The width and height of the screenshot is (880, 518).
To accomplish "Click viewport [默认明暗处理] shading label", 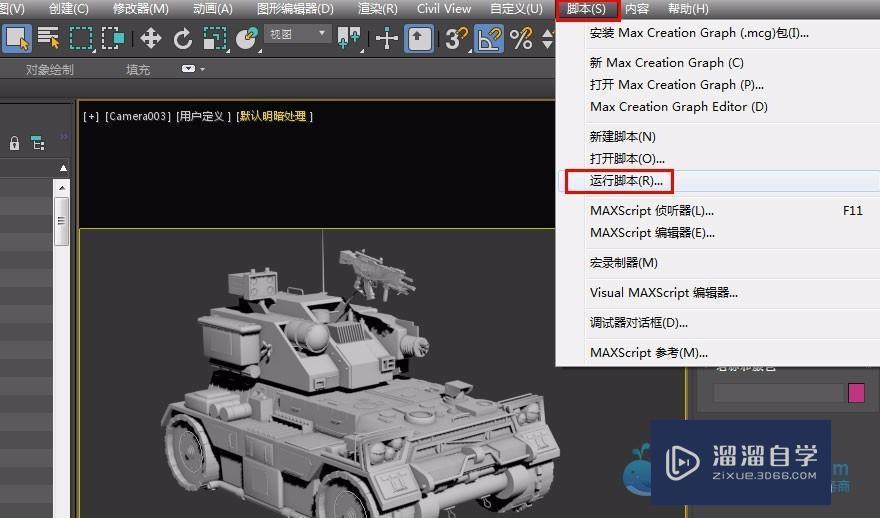I will click(274, 116).
